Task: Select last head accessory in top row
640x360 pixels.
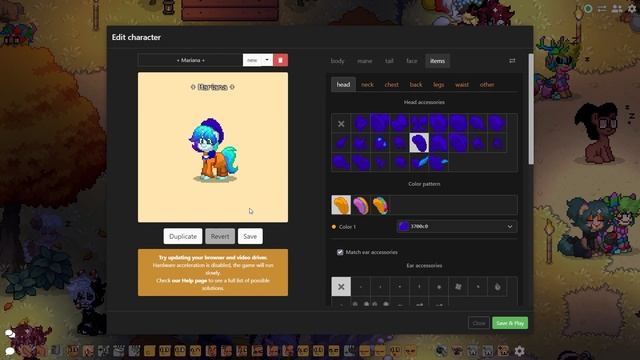Action: [498, 123]
